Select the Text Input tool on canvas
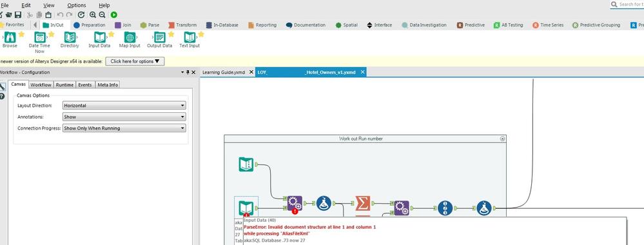Image resolution: width=644 pixels, height=245 pixels. [x=246, y=164]
